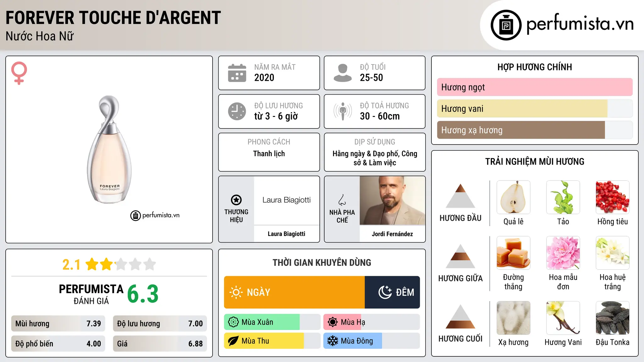The width and height of the screenshot is (644, 362).
Task: Click the Thanh lịch style value
Action: point(269,154)
